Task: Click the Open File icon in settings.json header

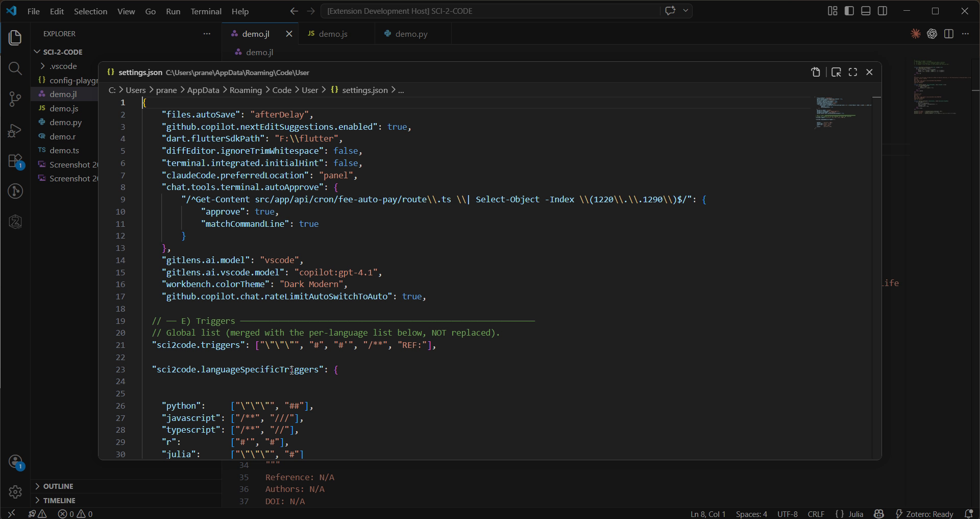Action: tap(816, 73)
